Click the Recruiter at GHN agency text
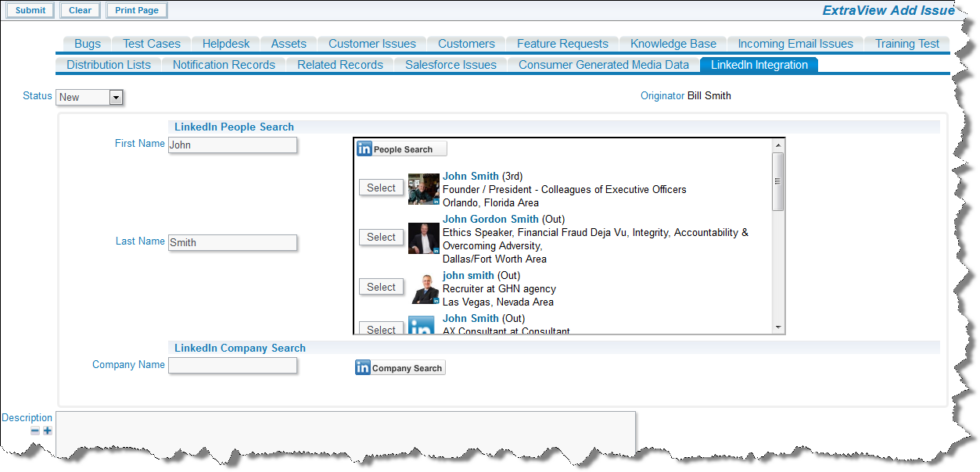This screenshot has height=472, width=980. pos(499,289)
